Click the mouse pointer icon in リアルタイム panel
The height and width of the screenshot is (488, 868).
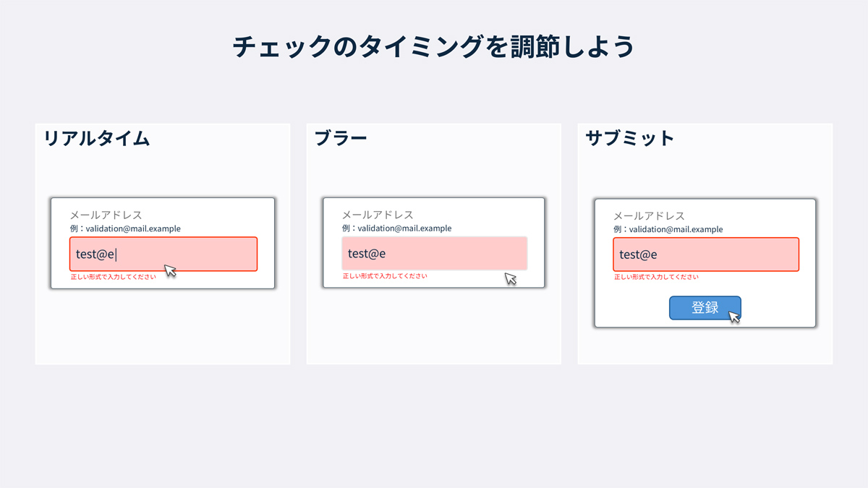(x=171, y=271)
